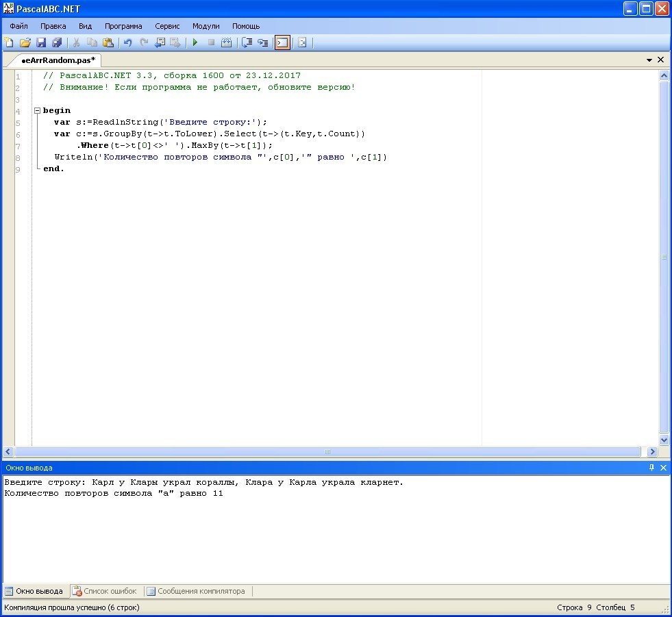
Task: Click the vertical scrollbar down arrow in editor
Action: tap(664, 440)
